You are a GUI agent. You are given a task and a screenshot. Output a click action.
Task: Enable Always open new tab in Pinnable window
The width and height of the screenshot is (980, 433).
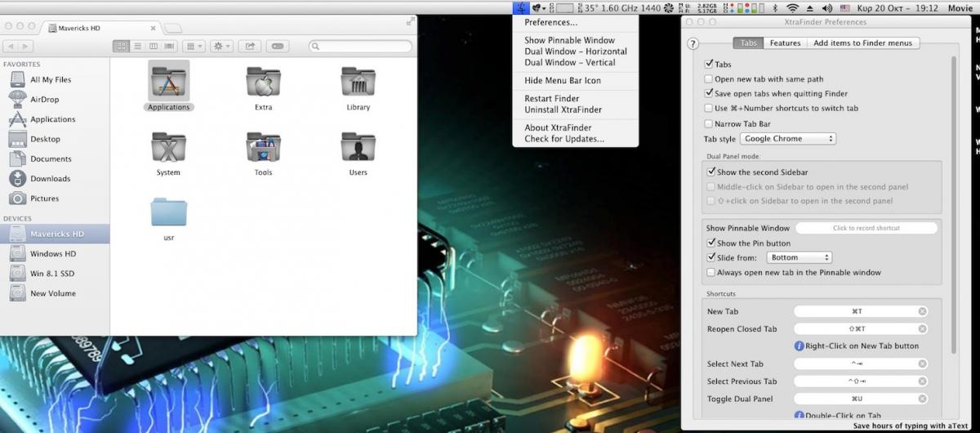click(710, 272)
